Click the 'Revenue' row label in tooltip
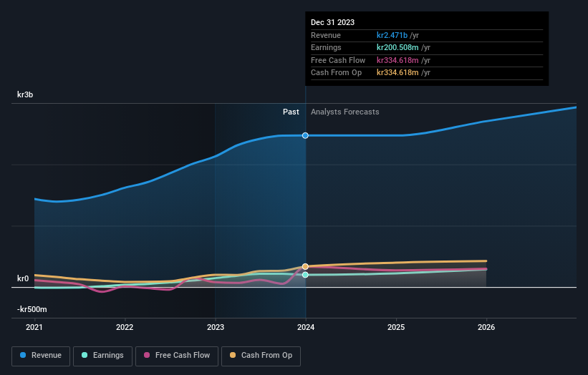This screenshot has height=375, width=588. [326, 35]
